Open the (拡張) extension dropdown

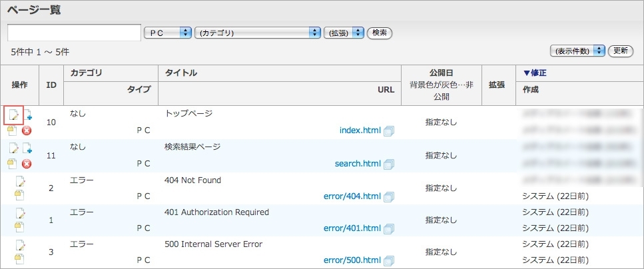tap(344, 33)
